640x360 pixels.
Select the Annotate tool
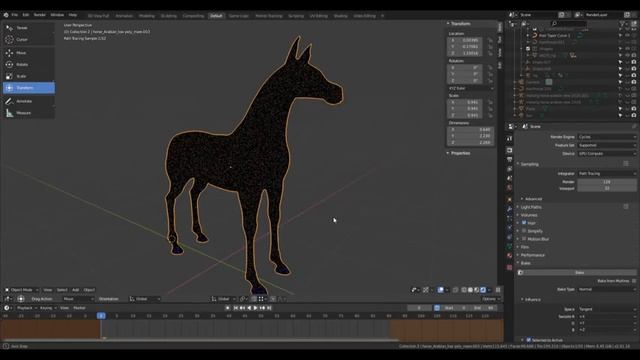point(29,101)
